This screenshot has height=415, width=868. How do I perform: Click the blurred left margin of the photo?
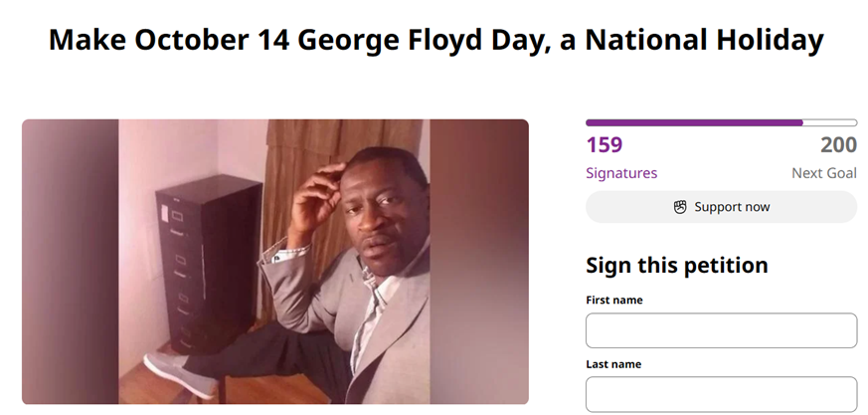[x=70, y=262]
